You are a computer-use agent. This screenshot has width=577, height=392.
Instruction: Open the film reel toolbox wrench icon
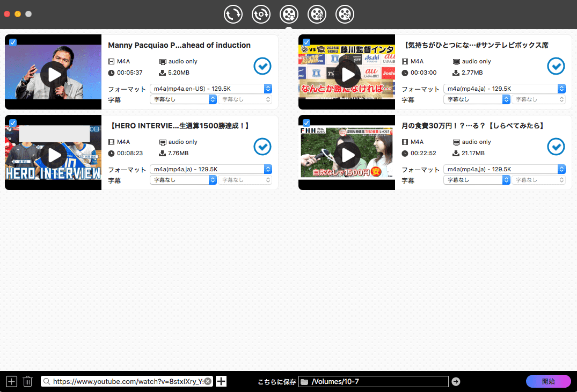345,14
